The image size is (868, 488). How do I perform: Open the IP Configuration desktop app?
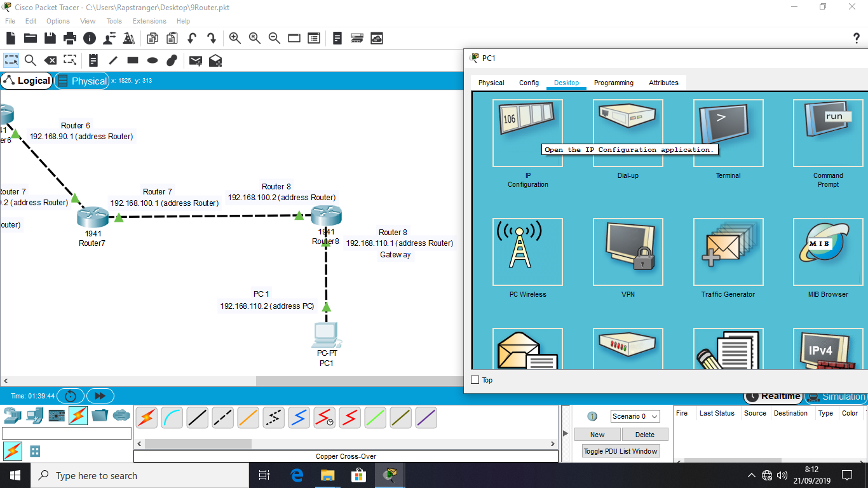click(527, 133)
